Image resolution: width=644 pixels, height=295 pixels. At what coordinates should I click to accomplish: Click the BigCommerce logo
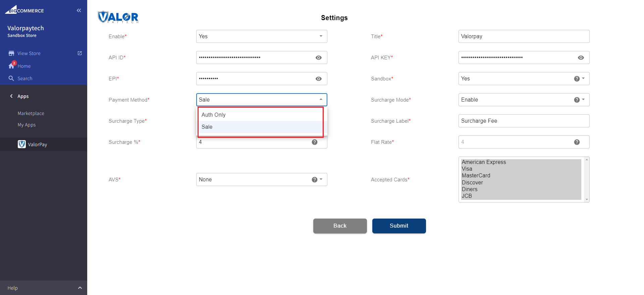pos(24,10)
